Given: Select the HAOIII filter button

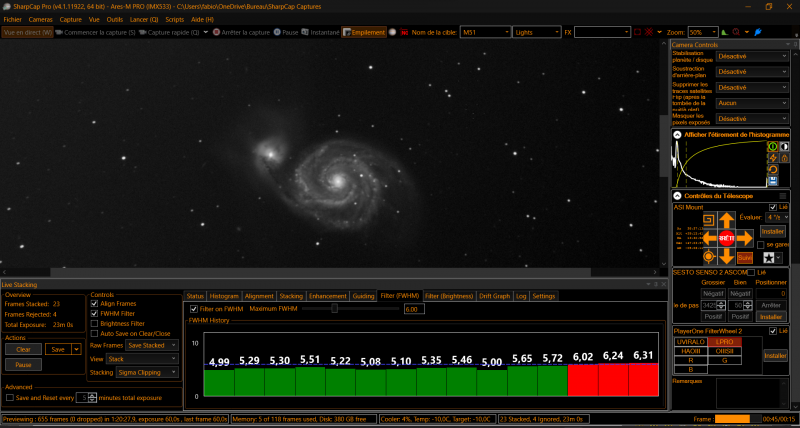Looking at the screenshot, I should click(690, 351).
